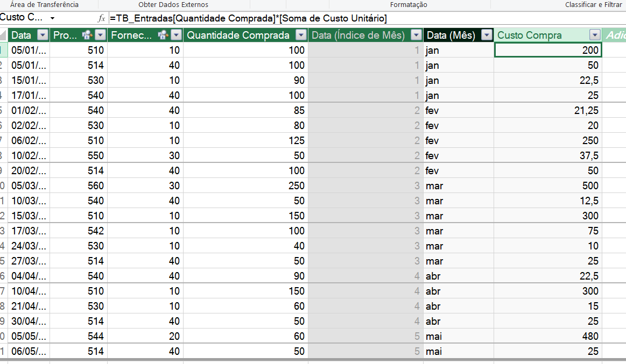Click the date cell 17/03/...
The height and width of the screenshot is (364, 626).
[29, 231]
